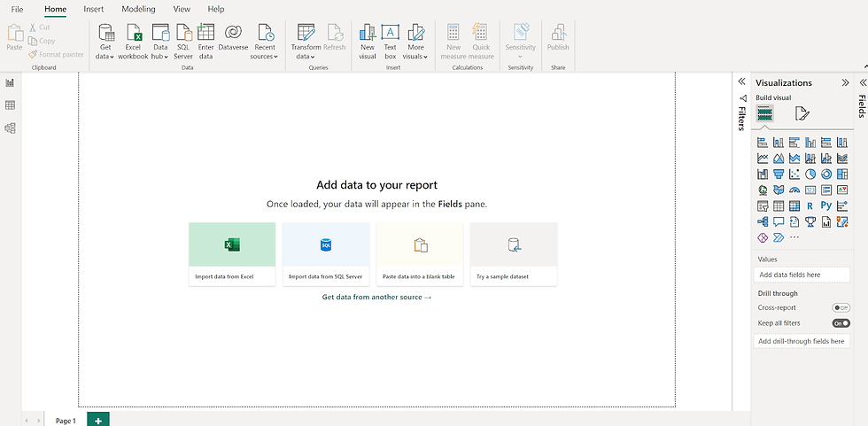Viewport: 868px width, 426px height.
Task: Select the Matrix visual
Action: point(794,206)
